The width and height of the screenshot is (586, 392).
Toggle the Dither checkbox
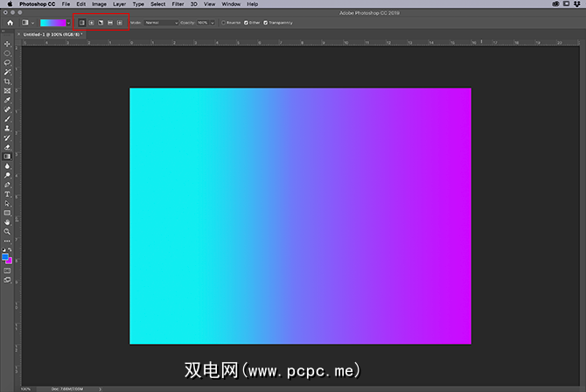pyautogui.click(x=244, y=22)
